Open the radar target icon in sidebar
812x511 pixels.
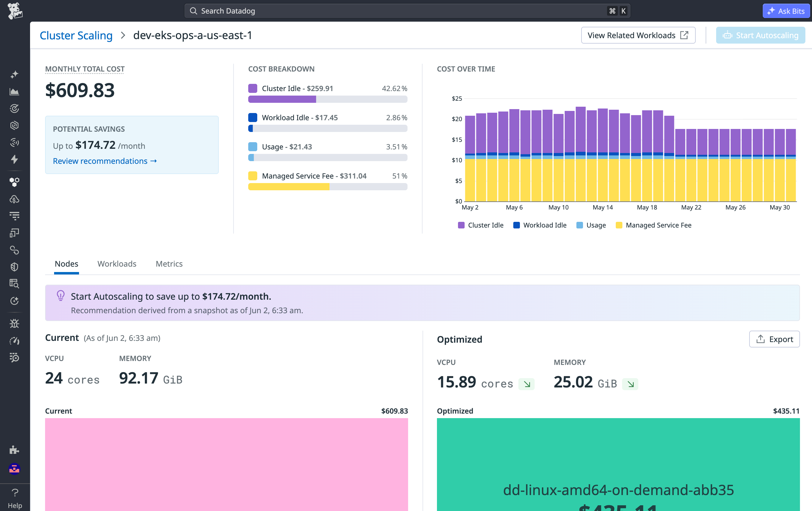pos(14,108)
